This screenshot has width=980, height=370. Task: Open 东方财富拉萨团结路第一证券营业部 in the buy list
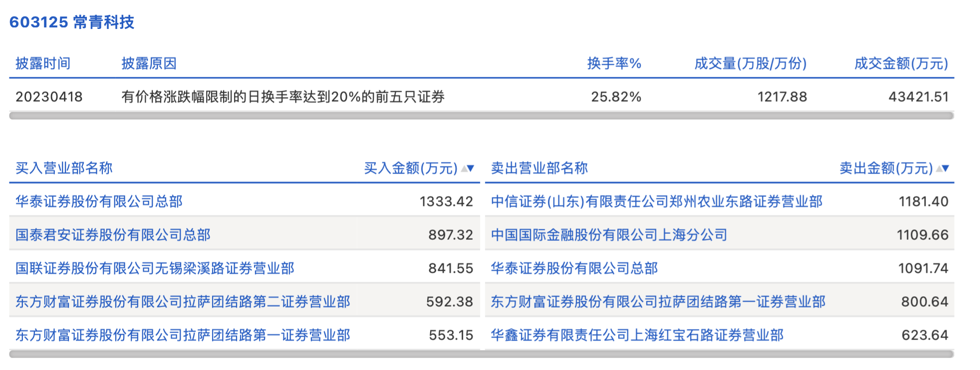click(x=183, y=335)
